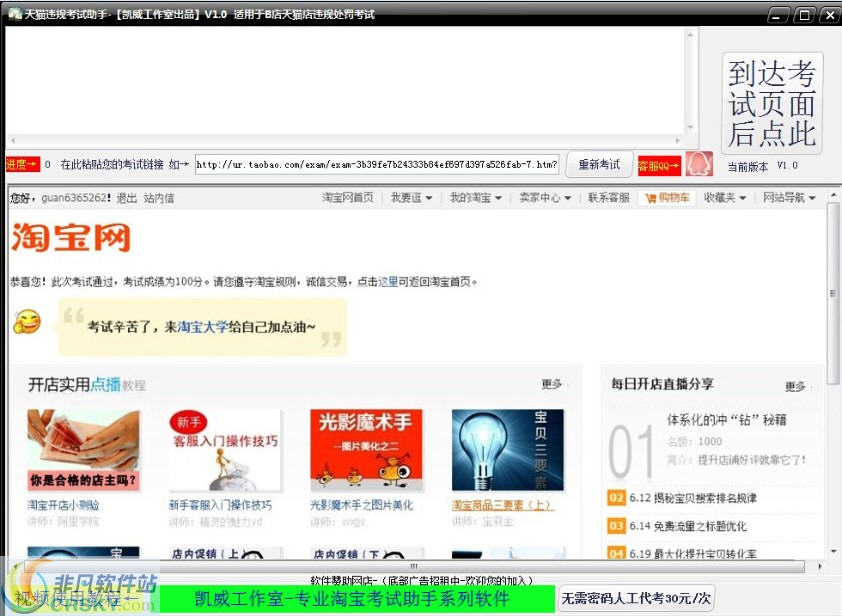Click the green 凯威工作室 advertisement banner
842x616 pixels.
(x=357, y=598)
